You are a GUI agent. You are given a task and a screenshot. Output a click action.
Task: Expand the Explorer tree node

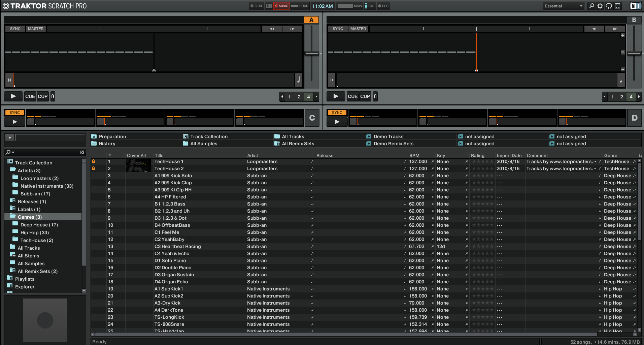[10, 286]
